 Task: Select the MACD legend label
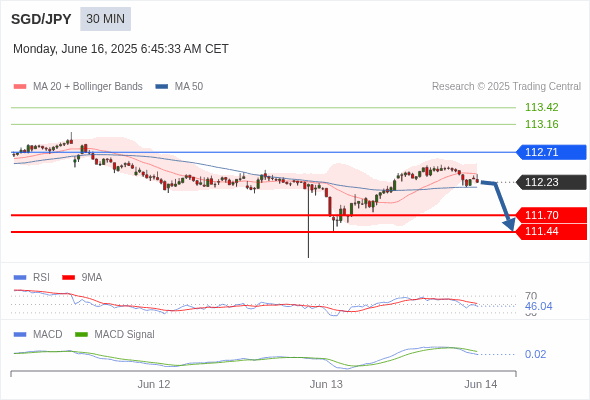(48, 335)
